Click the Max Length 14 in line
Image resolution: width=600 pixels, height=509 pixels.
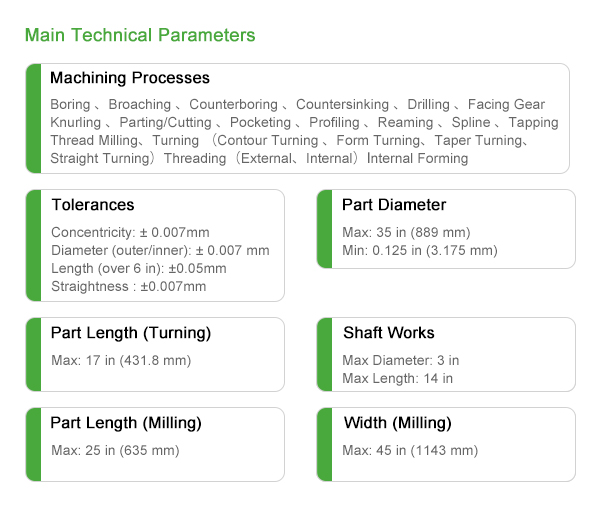[x=398, y=378]
